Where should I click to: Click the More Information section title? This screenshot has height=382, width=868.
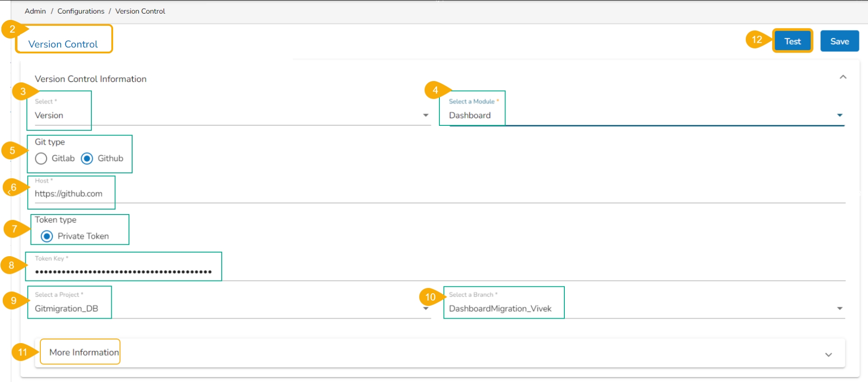[x=84, y=352]
